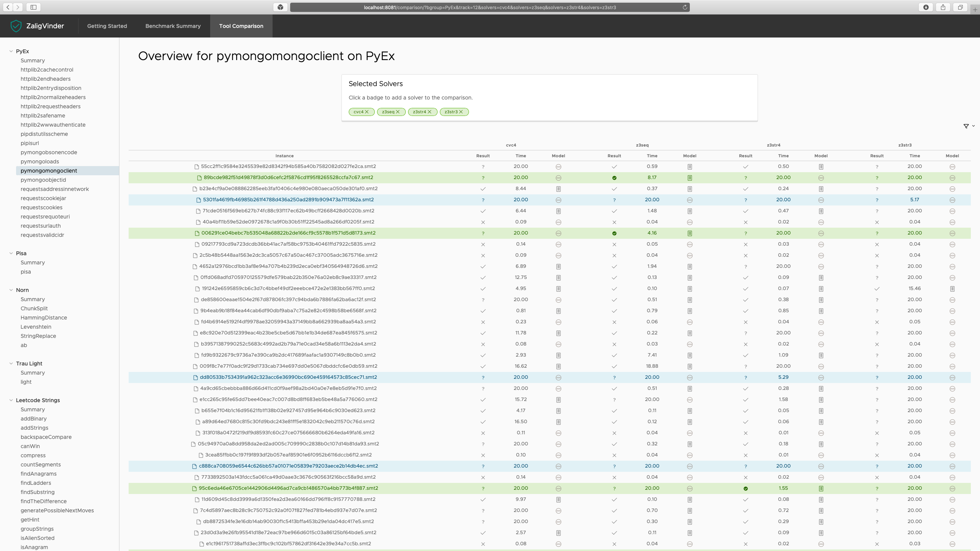Open Getting Started tab
This screenshot has width=980, height=551.
pos(107,26)
